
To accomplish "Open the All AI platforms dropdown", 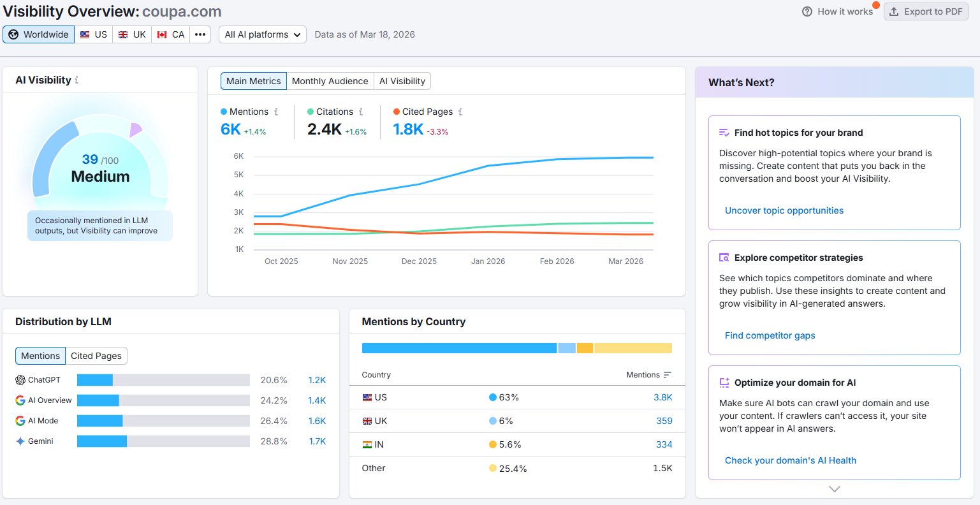I will pos(263,34).
